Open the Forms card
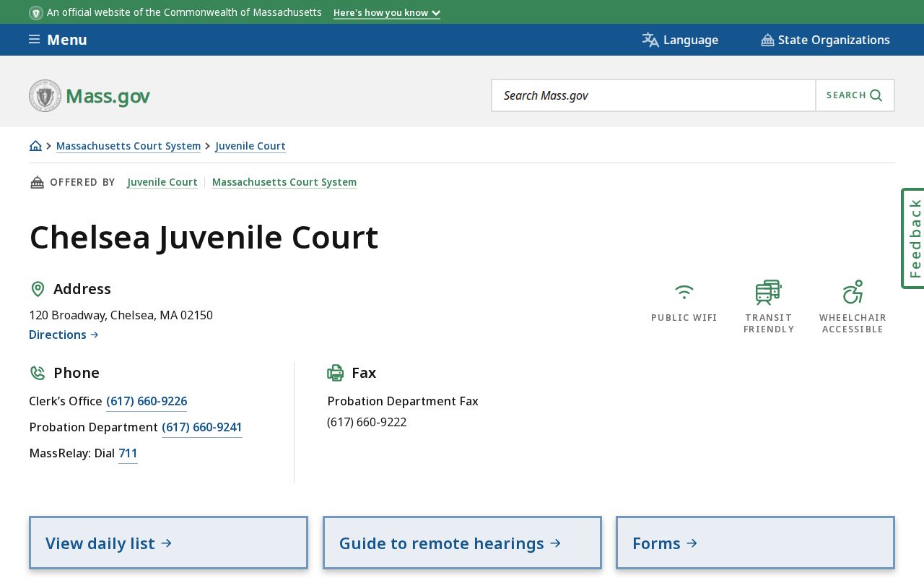 tap(755, 543)
